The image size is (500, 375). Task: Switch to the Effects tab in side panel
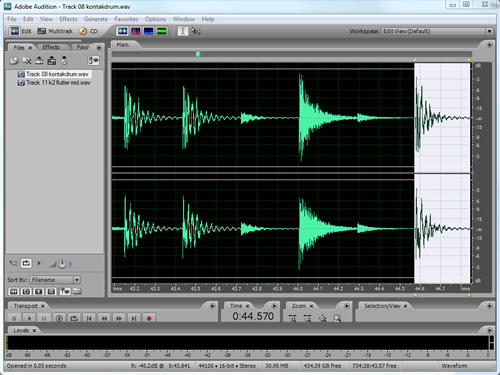[51, 47]
